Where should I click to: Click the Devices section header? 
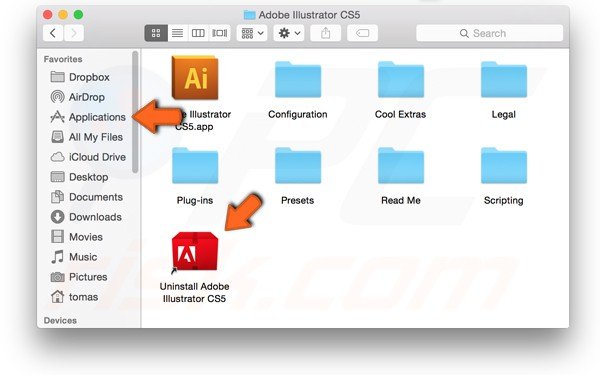(60, 321)
